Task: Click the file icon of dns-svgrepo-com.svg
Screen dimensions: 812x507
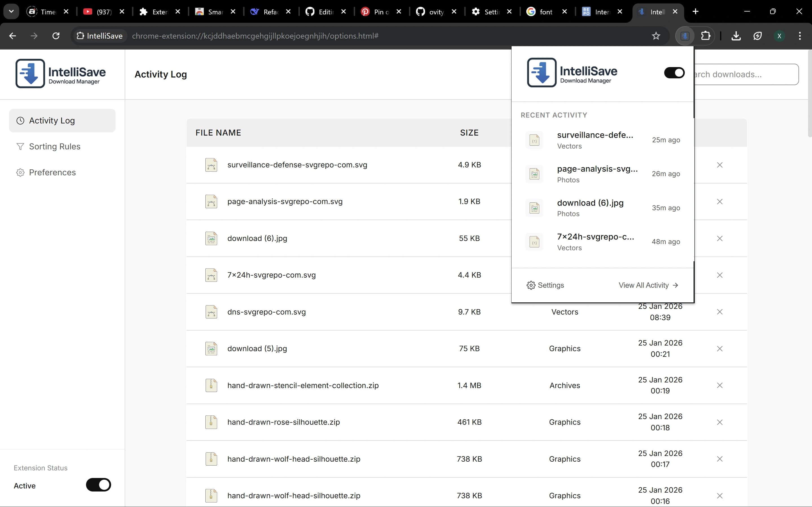Action: (211, 312)
